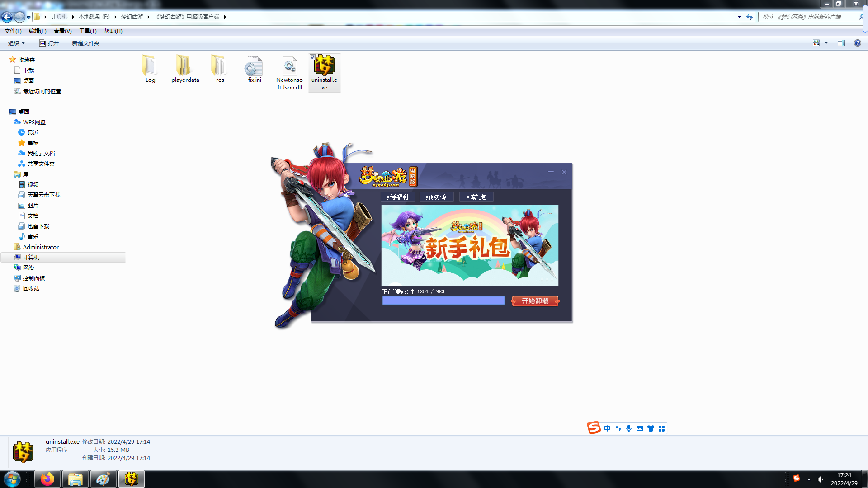Open the res folder

[220, 69]
